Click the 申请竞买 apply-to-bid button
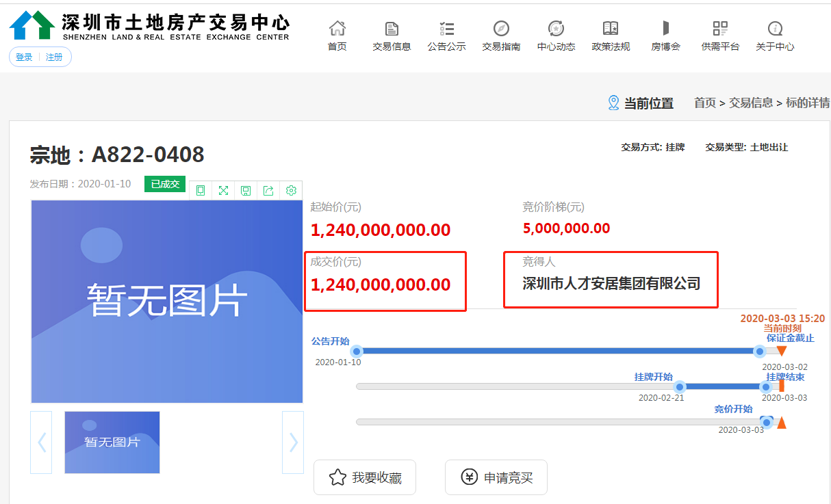This screenshot has width=831, height=504. coord(496,477)
